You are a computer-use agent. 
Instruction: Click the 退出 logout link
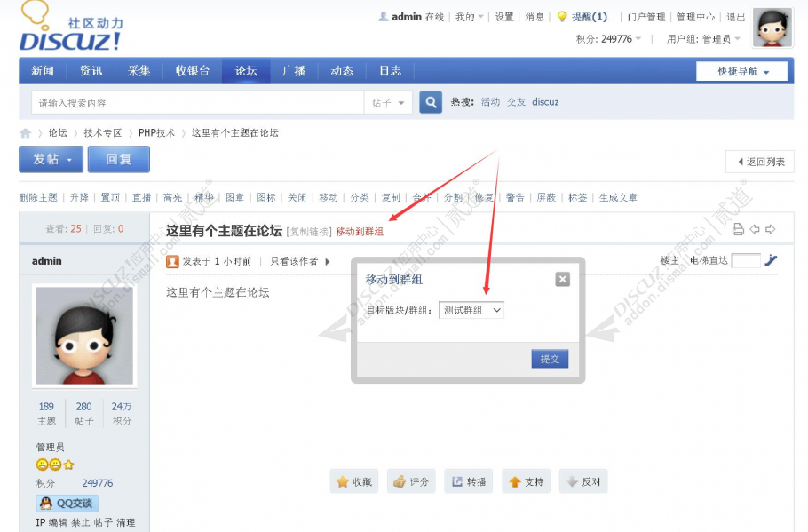click(735, 17)
